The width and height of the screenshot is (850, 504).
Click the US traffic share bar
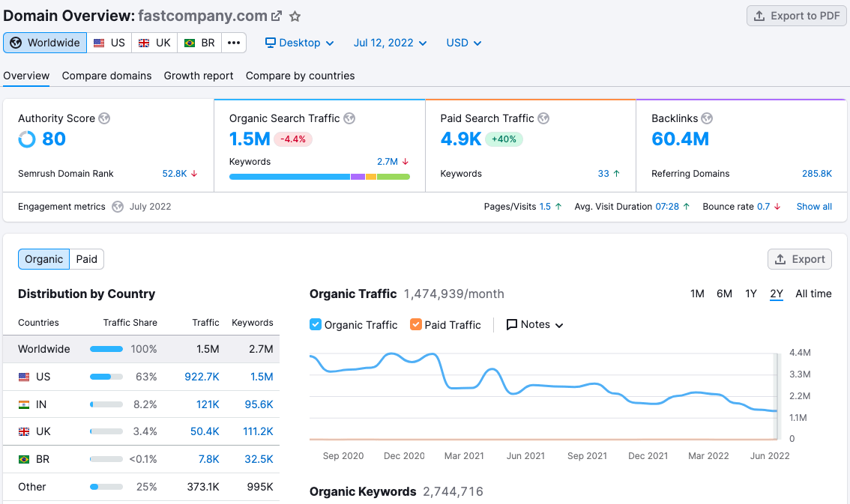tap(106, 377)
